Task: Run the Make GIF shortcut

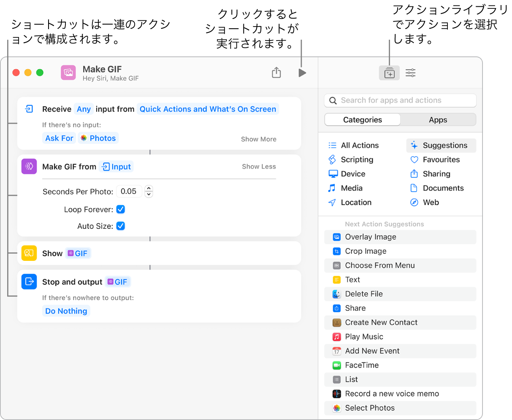Action: [302, 73]
